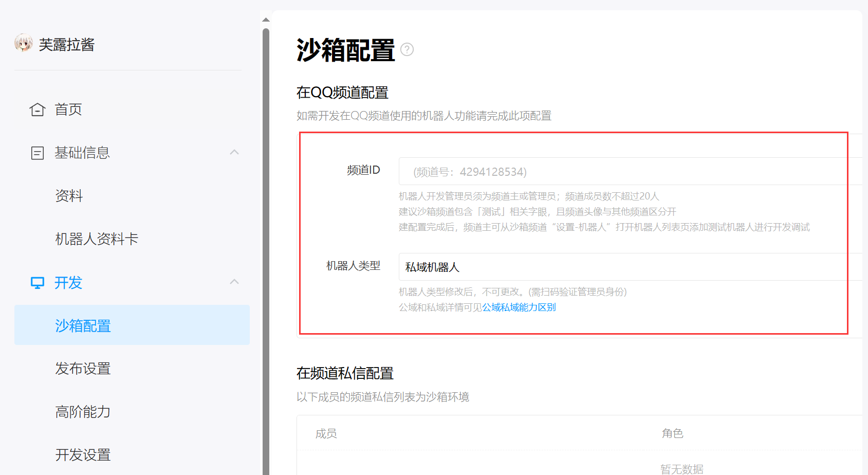This screenshot has height=475, width=868.
Task: Open the 机器人类型 dropdown showing 私域机器人
Action: click(x=630, y=267)
